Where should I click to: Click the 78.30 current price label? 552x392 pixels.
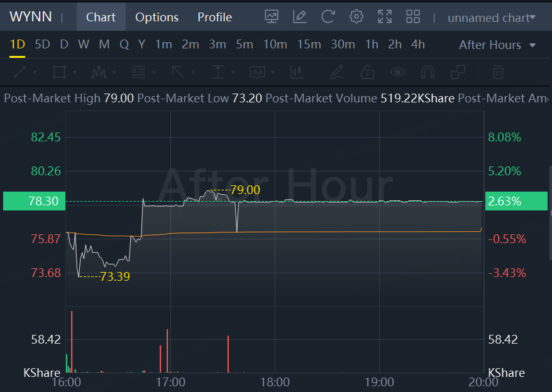coord(34,201)
